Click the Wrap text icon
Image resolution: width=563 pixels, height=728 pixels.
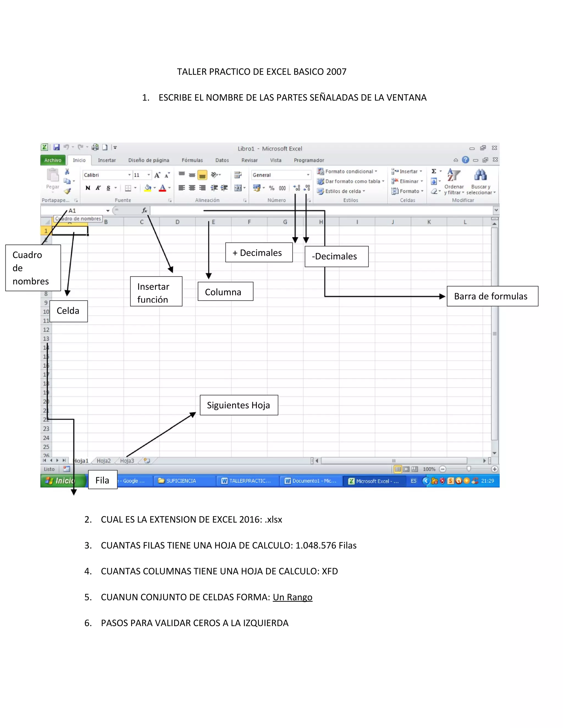tap(238, 175)
